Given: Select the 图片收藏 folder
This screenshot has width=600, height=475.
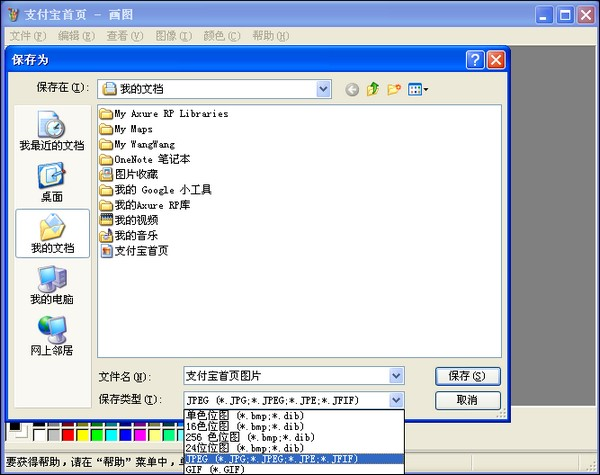Looking at the screenshot, I should point(136,174).
